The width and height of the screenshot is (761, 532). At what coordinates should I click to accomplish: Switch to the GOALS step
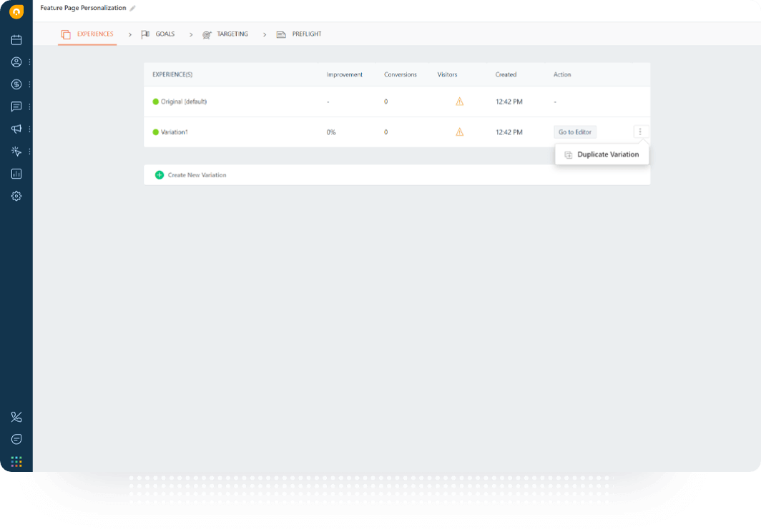[x=165, y=34]
